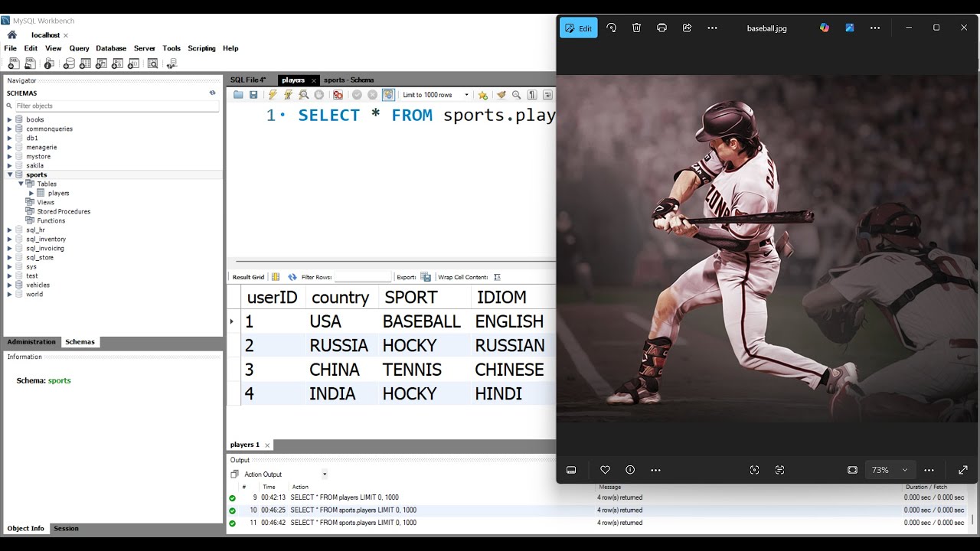The height and width of the screenshot is (551, 980).
Task: Open the Query menu
Action: 79,48
